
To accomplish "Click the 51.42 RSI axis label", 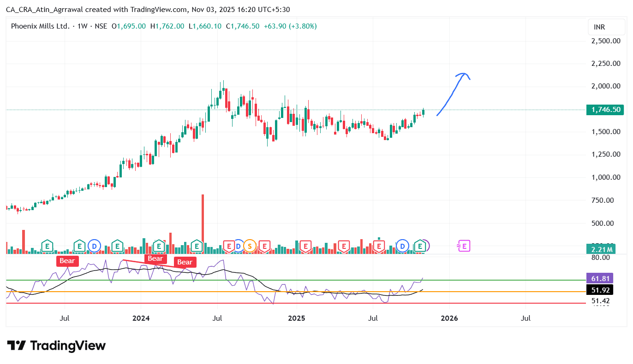I will (x=600, y=301).
